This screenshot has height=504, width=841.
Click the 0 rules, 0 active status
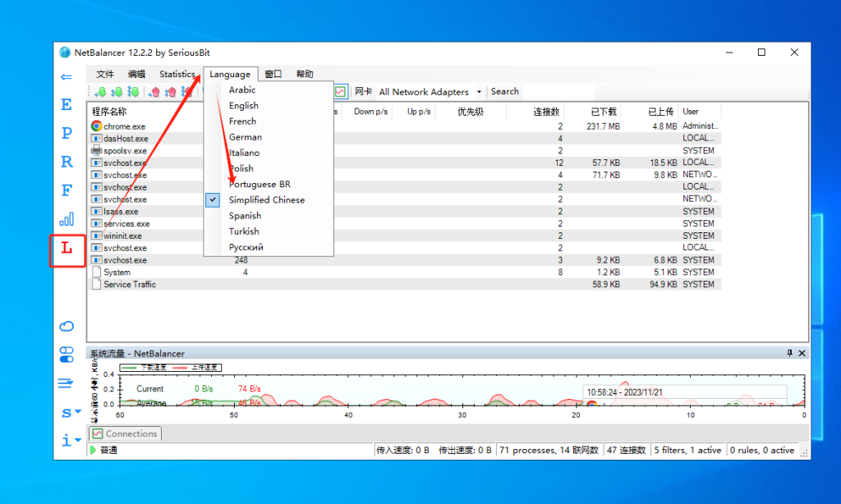point(761,450)
